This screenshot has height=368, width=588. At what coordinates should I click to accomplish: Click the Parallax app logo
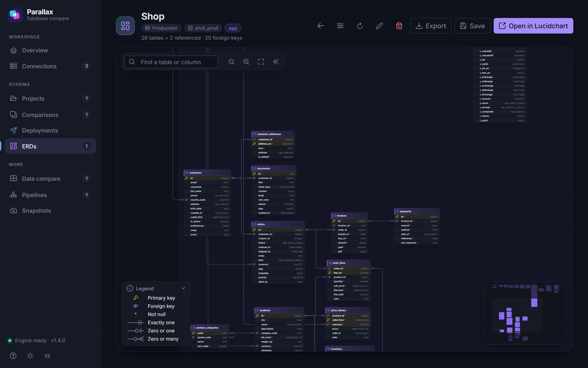pyautogui.click(x=14, y=15)
